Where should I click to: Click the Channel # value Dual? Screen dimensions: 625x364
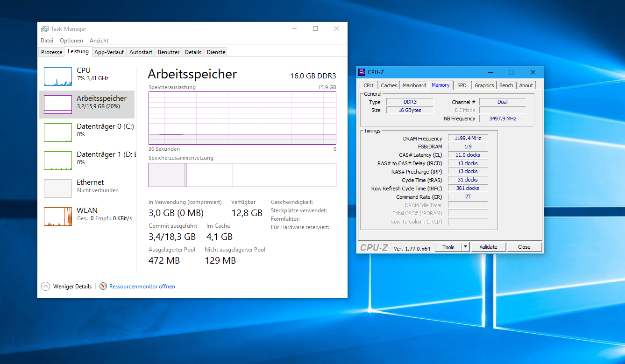point(503,102)
